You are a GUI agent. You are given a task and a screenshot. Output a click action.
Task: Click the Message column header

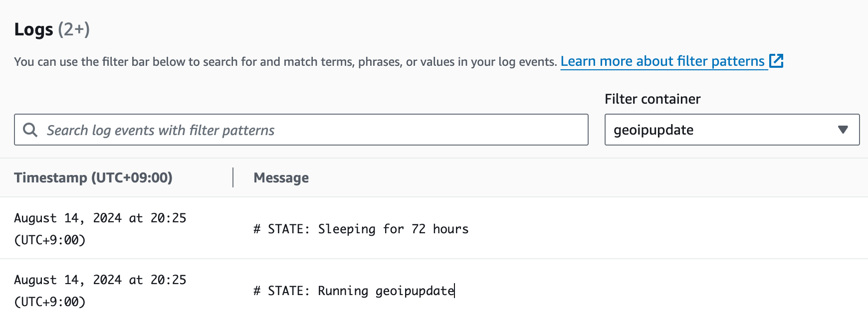pyautogui.click(x=281, y=178)
